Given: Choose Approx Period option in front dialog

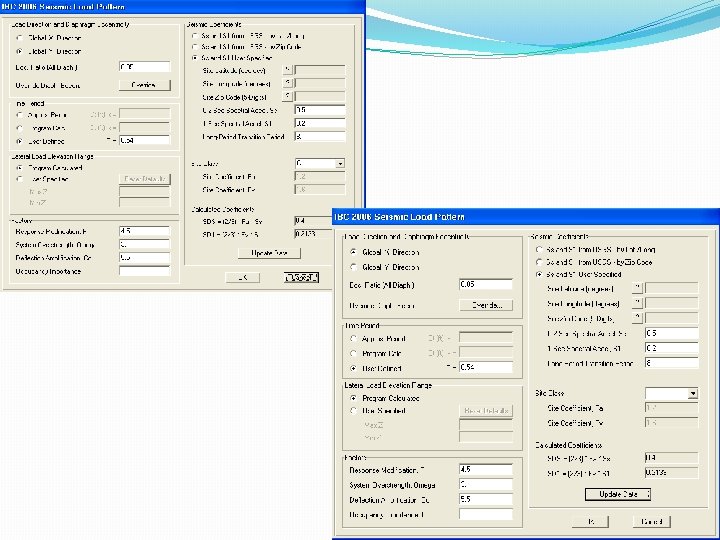Looking at the screenshot, I should tap(353, 338).
